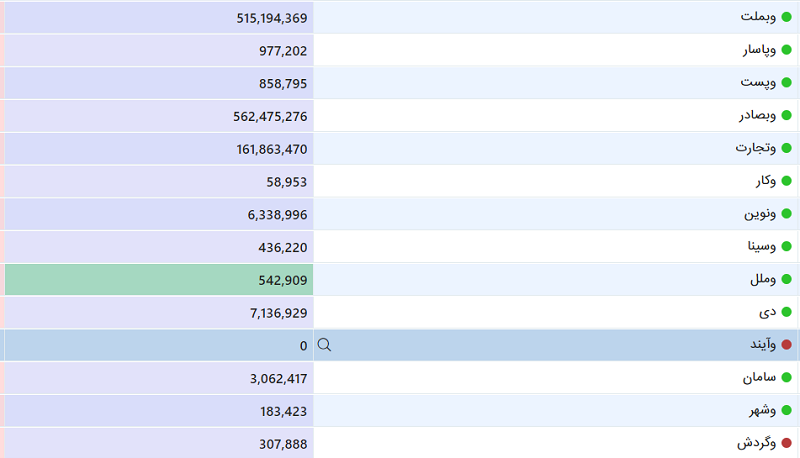Click red status dot beside وگردش
800x458 pixels.
click(786, 443)
